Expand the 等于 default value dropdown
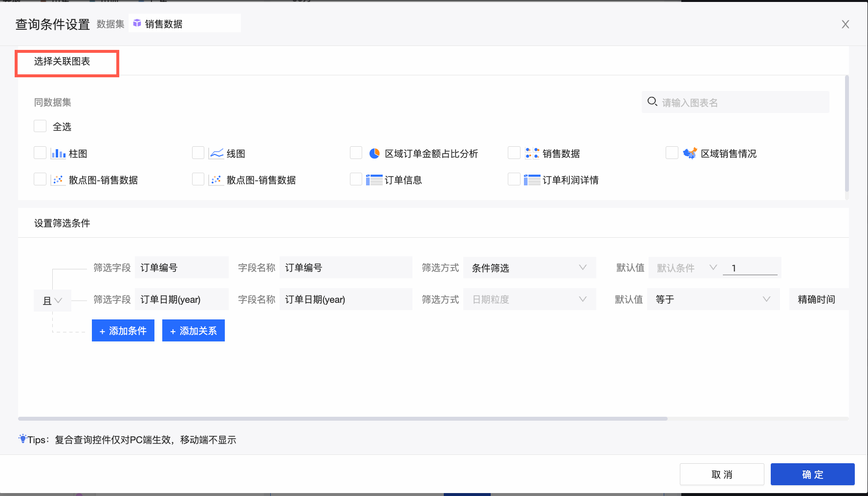868x496 pixels. (713, 299)
